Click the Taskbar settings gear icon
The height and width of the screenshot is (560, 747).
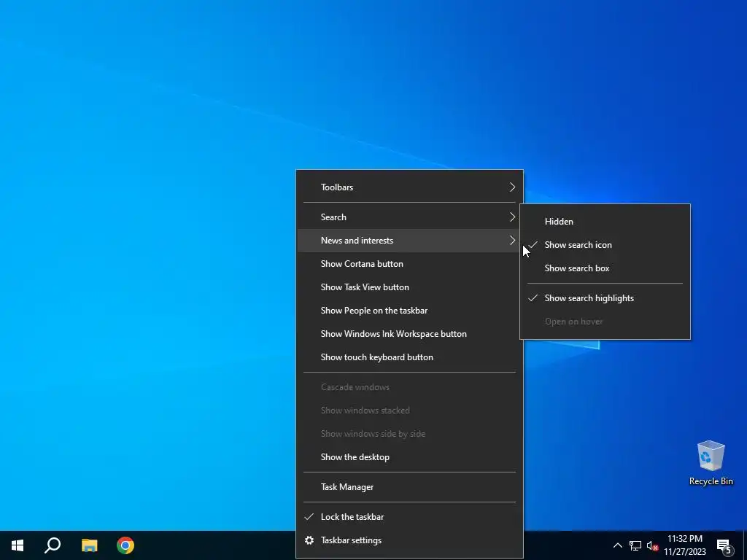[309, 540]
